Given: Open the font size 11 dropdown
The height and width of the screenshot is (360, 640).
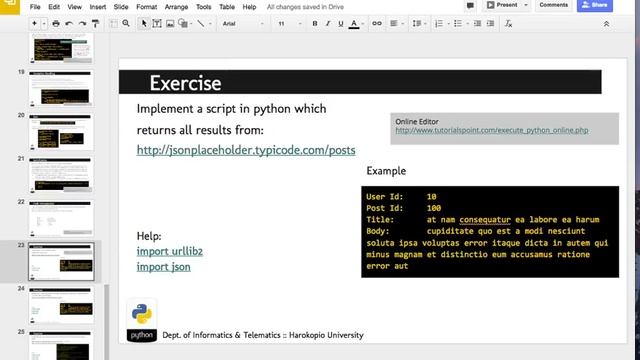Looking at the screenshot, I should [x=290, y=24].
